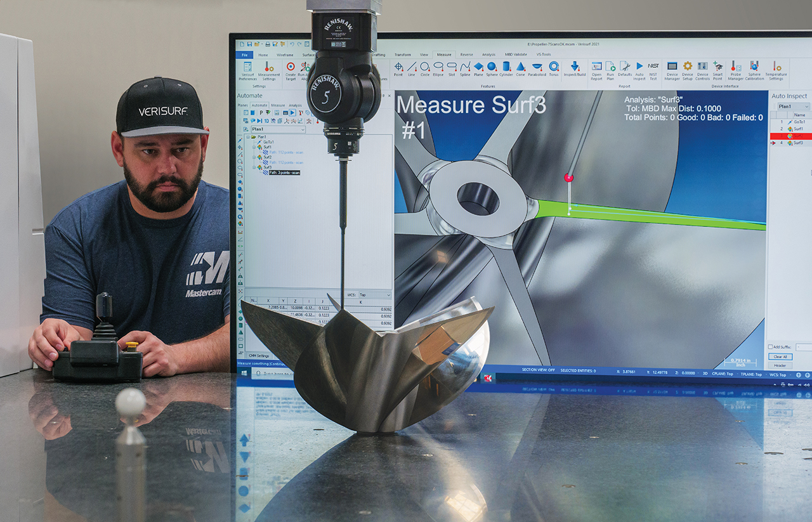
Task: Select the Sphere feature measure tool
Action: click(x=492, y=69)
